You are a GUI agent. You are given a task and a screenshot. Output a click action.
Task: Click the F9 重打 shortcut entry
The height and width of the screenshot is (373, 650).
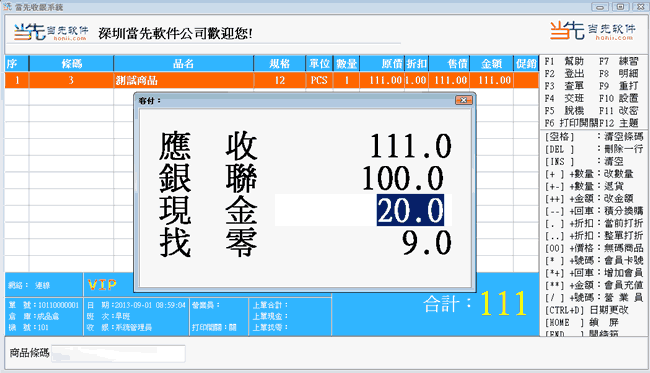point(619,86)
